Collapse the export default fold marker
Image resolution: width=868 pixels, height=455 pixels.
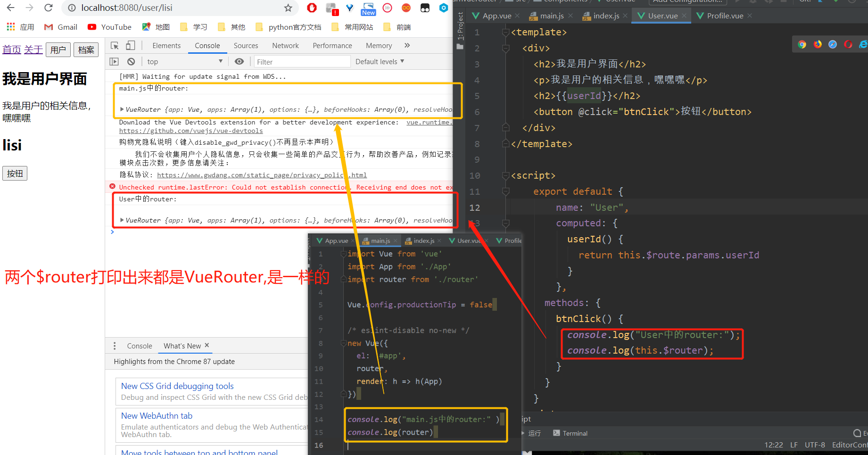(x=506, y=191)
